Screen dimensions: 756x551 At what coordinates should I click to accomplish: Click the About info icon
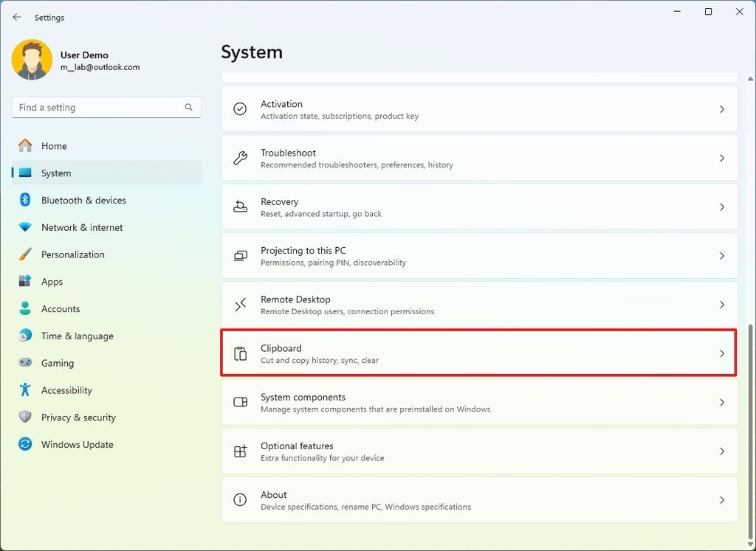pos(239,500)
